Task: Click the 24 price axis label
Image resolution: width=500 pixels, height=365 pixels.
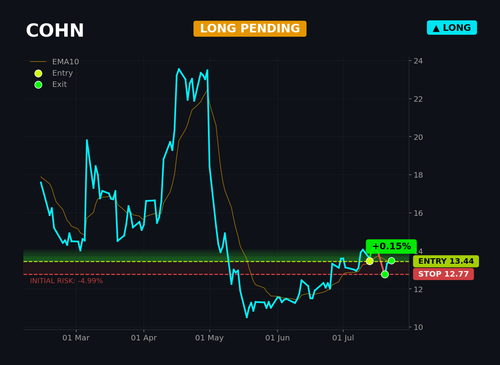Action: pyautogui.click(x=418, y=61)
